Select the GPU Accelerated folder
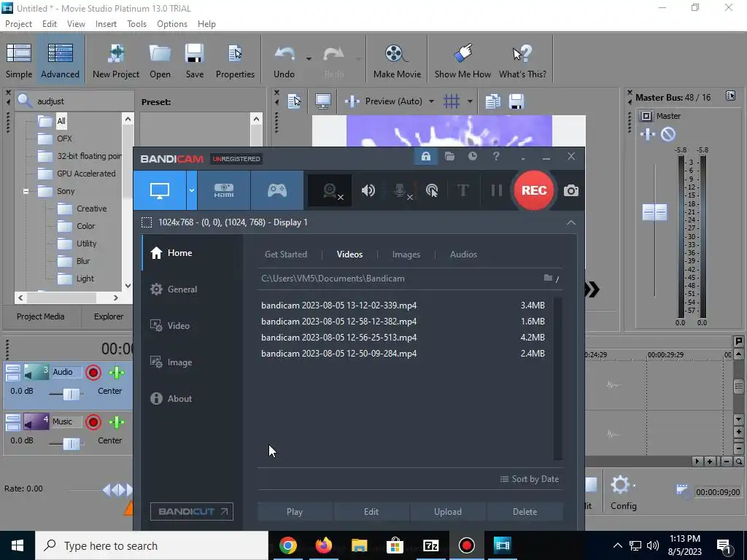Image resolution: width=747 pixels, height=560 pixels. pos(86,174)
